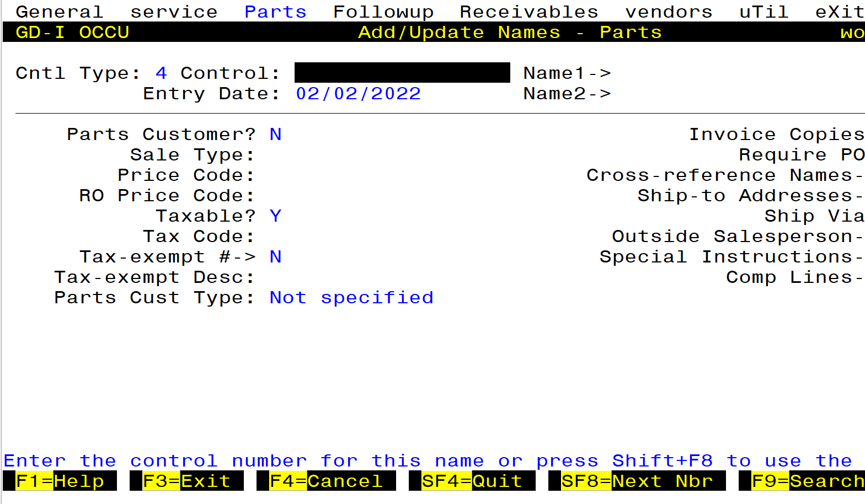Click the 'Enter the control number' prompt line
Screen dimensions: 865x504
(x=428, y=460)
